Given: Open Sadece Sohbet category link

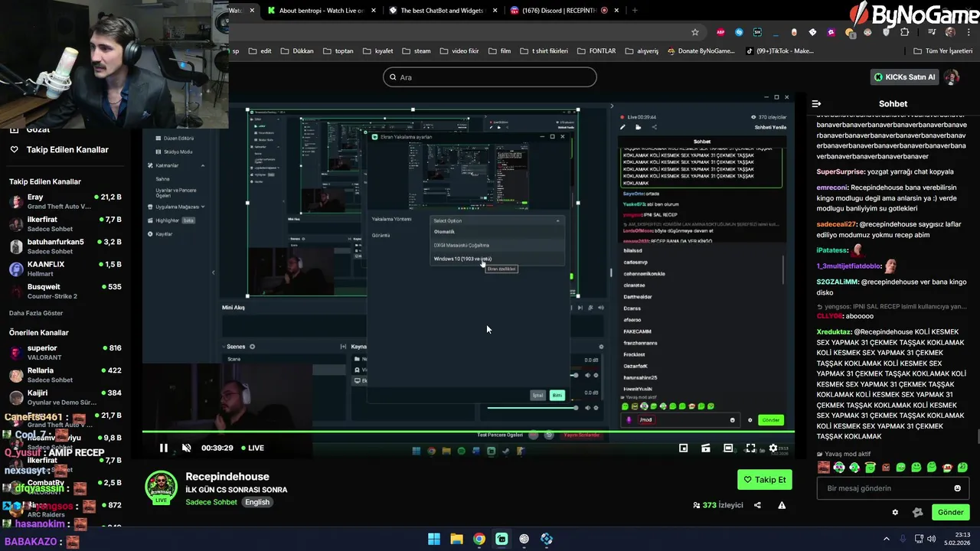Looking at the screenshot, I should pos(211,502).
